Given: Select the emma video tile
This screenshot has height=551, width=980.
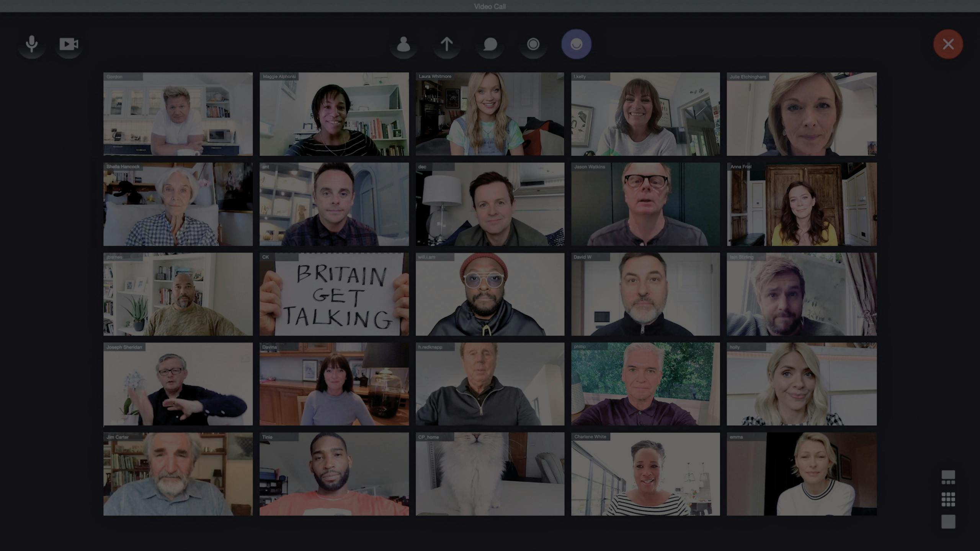Looking at the screenshot, I should [x=802, y=474].
